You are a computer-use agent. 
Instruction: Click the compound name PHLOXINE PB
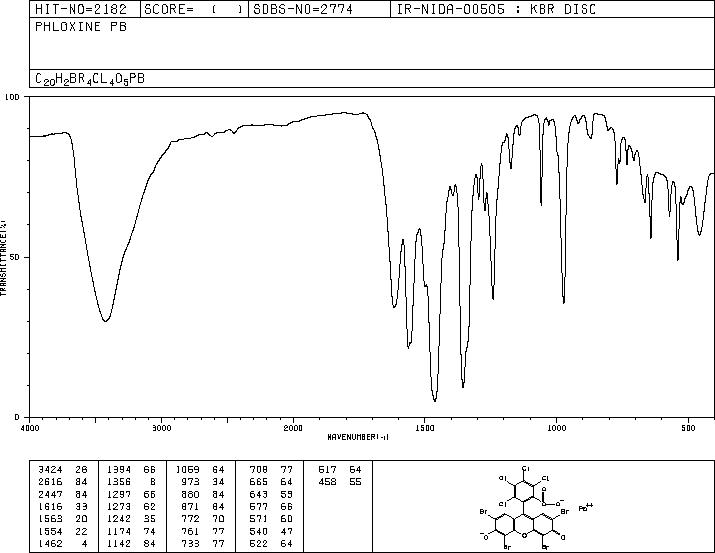coord(81,26)
